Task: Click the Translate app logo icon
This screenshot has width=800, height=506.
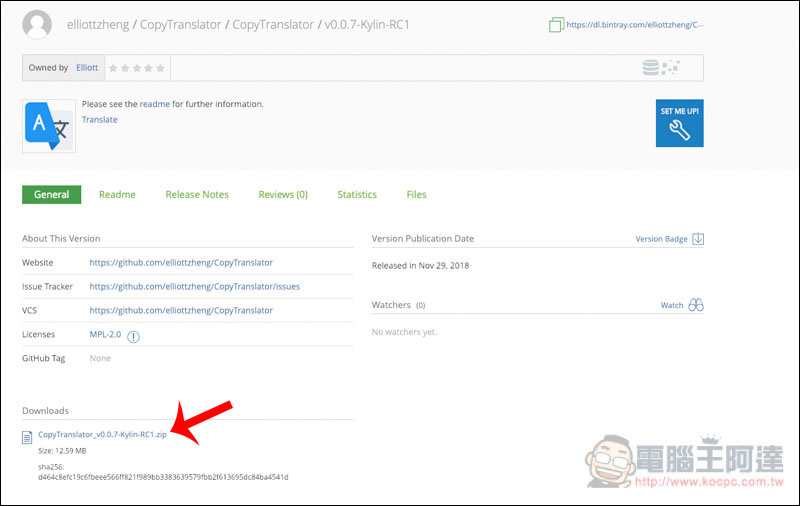Action: coord(48,124)
